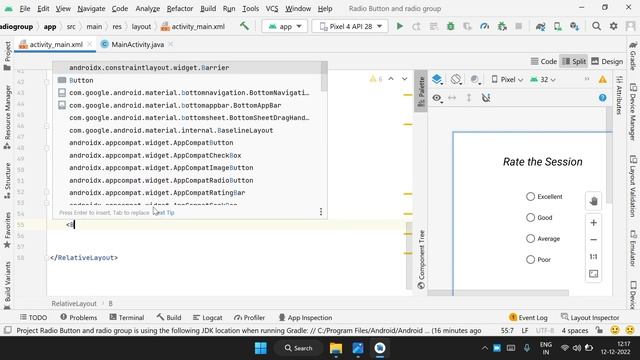Image resolution: width=640 pixels, height=360 pixels.
Task: Open the File menu
Action: (x=24, y=9)
